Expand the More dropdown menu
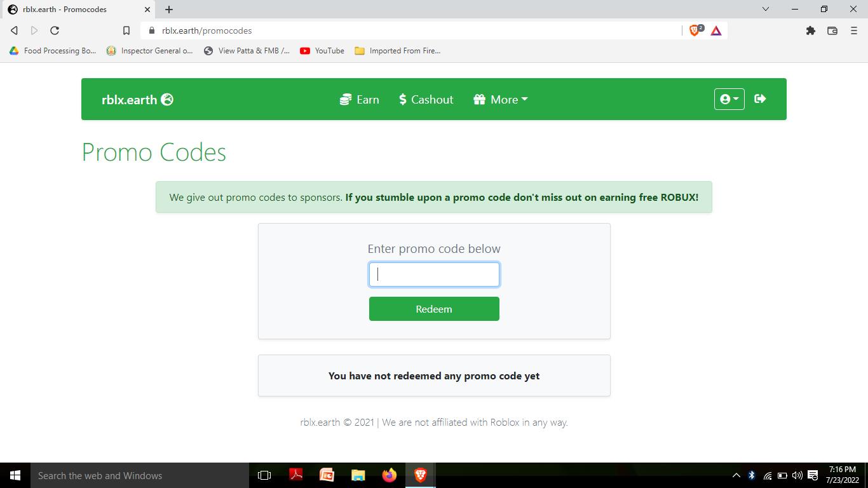Screen dimensions: 868x488 tap(501, 99)
